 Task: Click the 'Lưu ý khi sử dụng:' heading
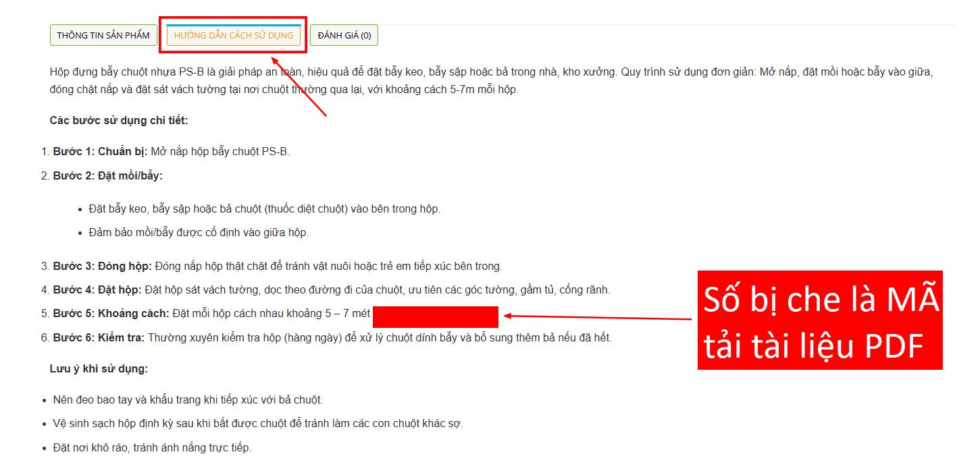(x=99, y=368)
